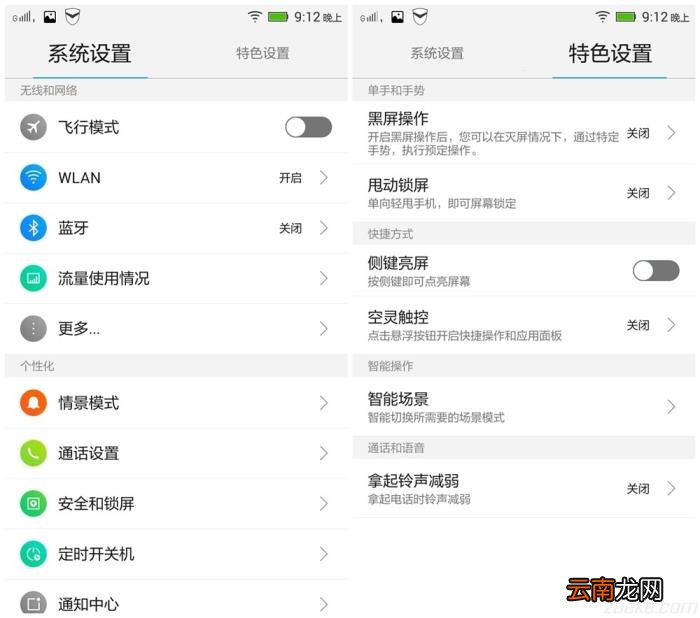This screenshot has width=700, height=618.
Task: Tap the airplane mode icon
Action: (33, 127)
